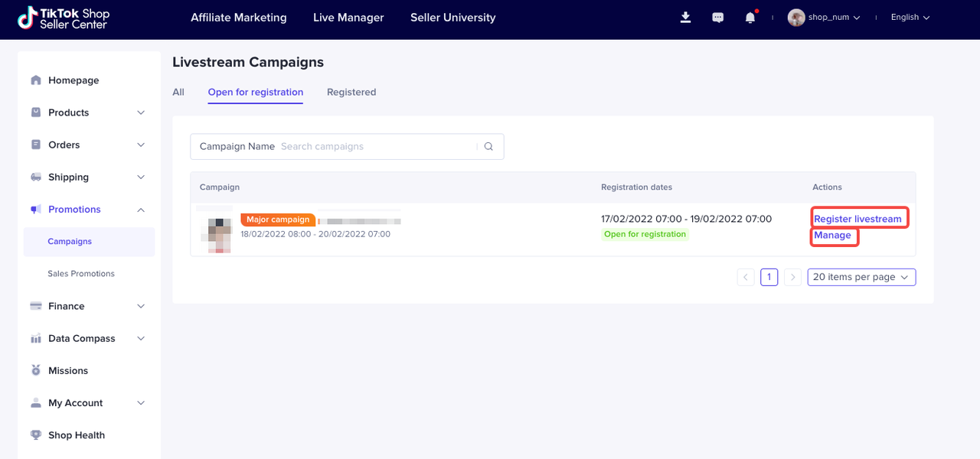Open the English language dropdown
This screenshot has height=459, width=980.
[x=910, y=18]
